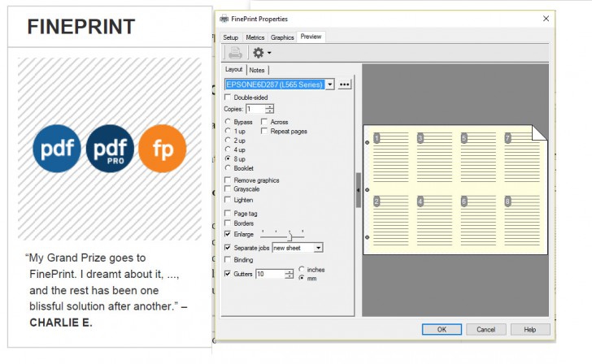
Task: Uncheck the Separate jobs checkbox
Action: point(228,248)
